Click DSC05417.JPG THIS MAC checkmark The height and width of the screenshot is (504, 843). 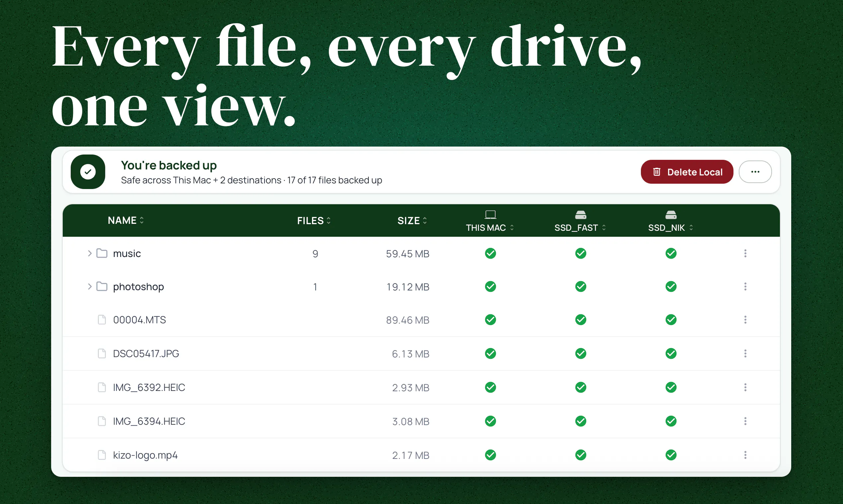pyautogui.click(x=490, y=353)
